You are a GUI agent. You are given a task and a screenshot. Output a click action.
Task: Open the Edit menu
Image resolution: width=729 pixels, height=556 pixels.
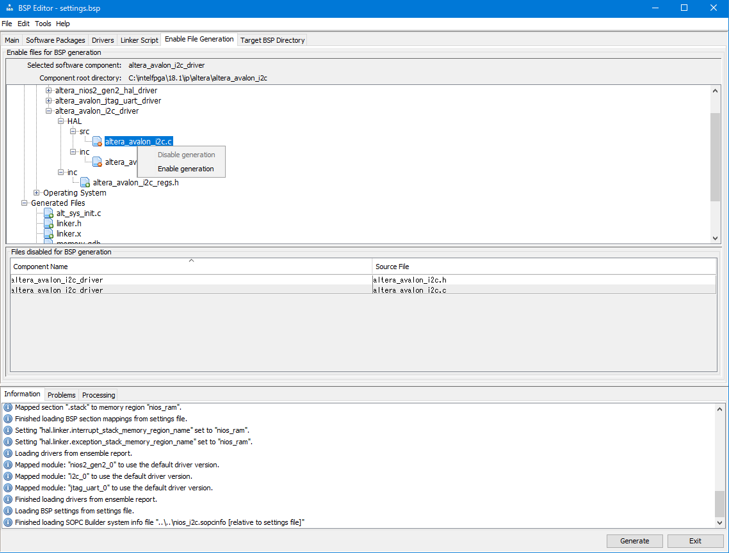pos(23,23)
